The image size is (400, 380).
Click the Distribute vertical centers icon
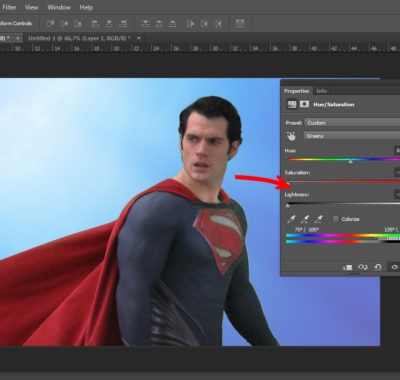(159, 24)
